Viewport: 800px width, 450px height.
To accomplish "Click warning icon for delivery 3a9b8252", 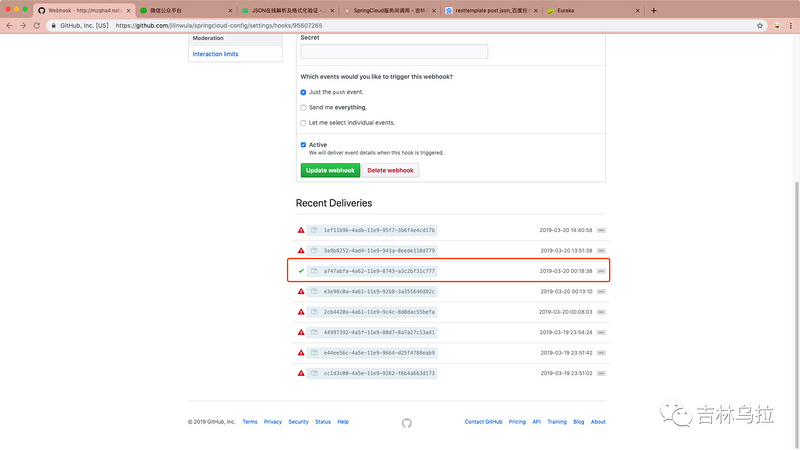I will click(x=301, y=251).
